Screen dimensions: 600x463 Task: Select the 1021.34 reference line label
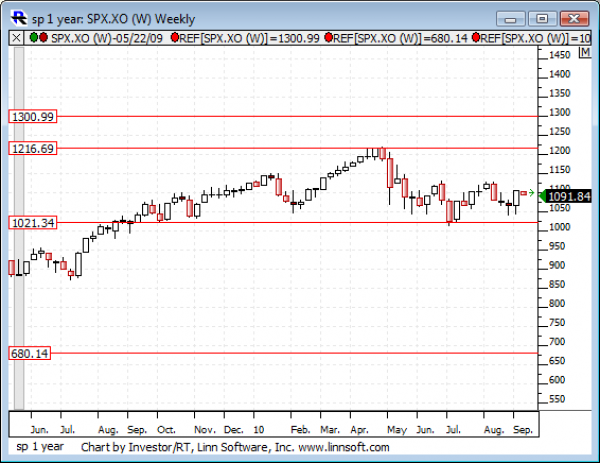33,223
